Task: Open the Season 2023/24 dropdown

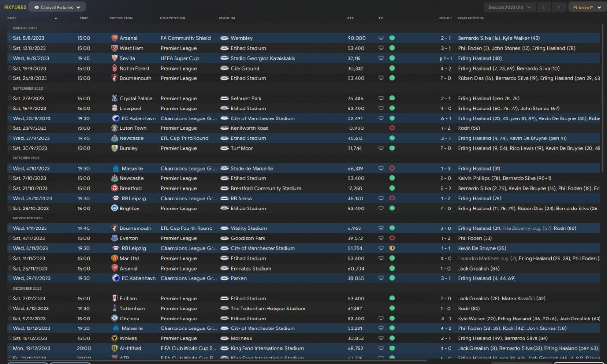Action: pos(510,7)
